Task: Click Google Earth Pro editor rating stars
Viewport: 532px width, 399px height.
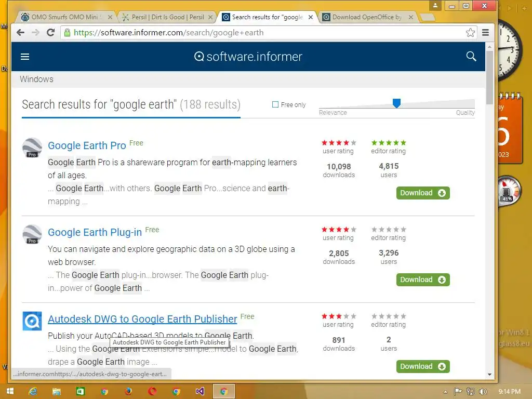Action: [389, 143]
